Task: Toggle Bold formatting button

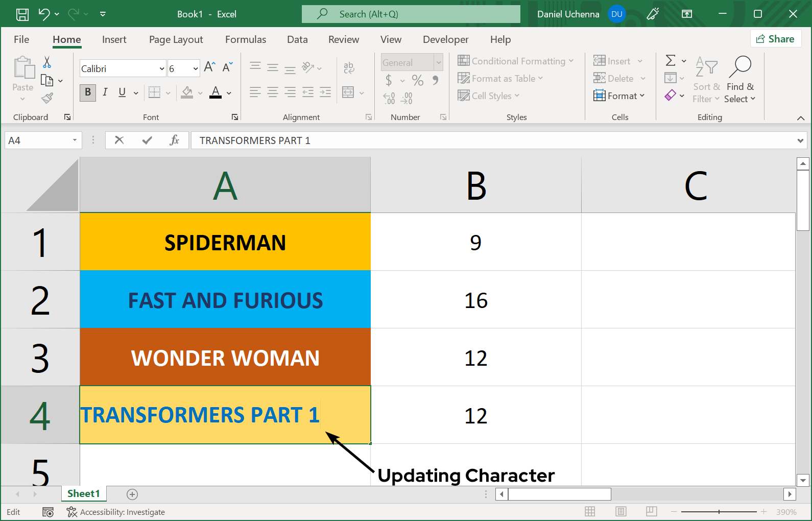Action: coord(88,92)
